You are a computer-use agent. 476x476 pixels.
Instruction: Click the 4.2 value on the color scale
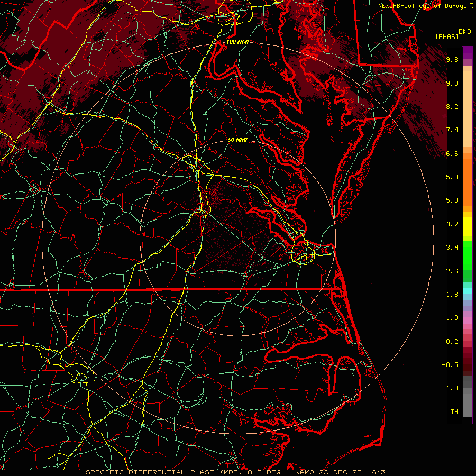coord(452,224)
